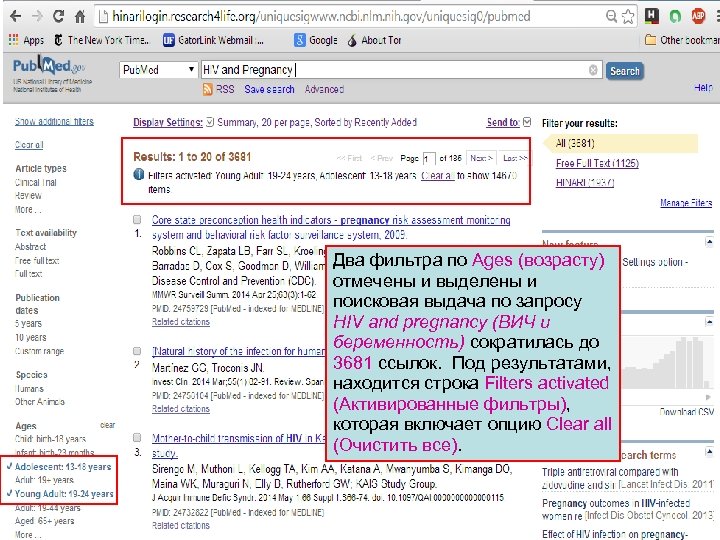Collapse the search terms panel
720x540 pixels.
coord(709,452)
